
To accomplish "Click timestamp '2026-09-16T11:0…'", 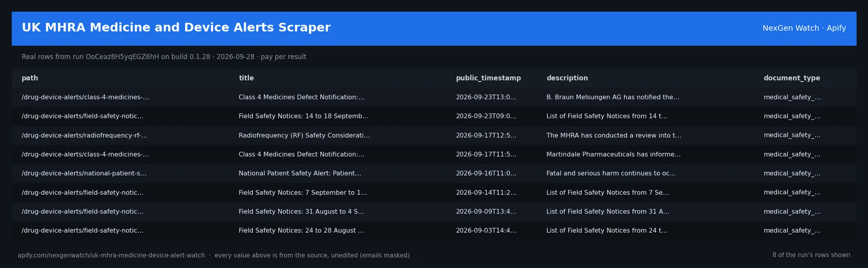I will [486, 174].
